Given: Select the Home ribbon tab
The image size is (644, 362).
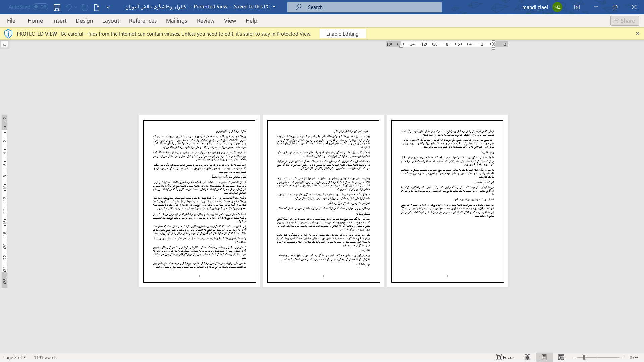Looking at the screenshot, I should coord(35,21).
